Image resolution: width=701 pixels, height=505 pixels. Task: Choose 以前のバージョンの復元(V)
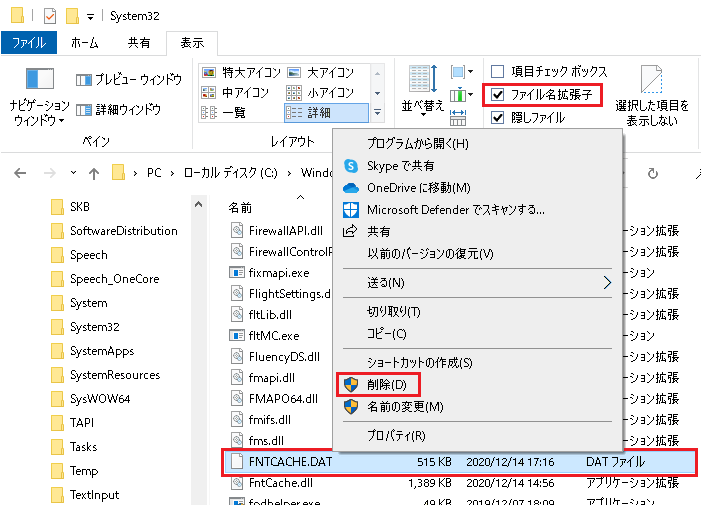(x=477, y=253)
